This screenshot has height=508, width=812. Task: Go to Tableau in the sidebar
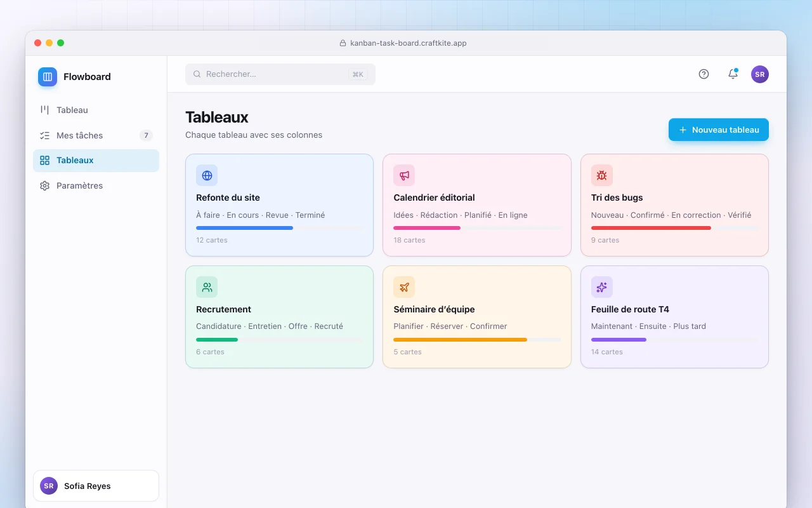[96, 110]
